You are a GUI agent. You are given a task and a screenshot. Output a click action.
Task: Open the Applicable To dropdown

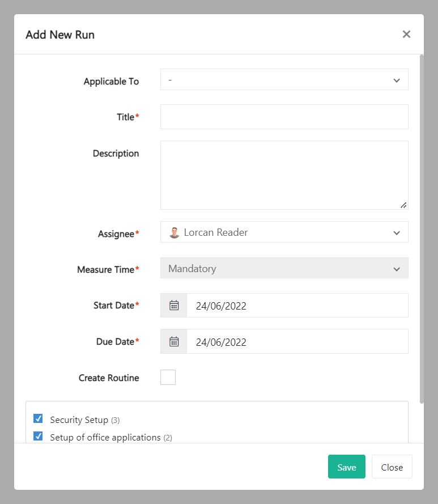(284, 80)
